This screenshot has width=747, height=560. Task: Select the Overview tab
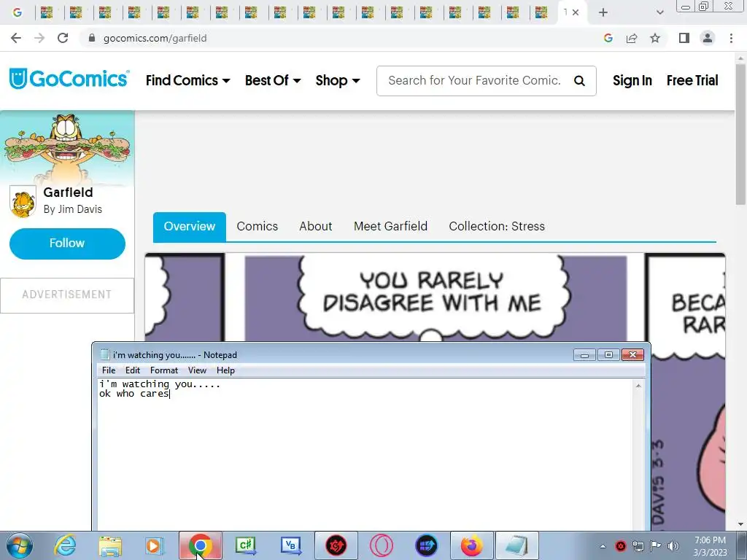pos(189,227)
